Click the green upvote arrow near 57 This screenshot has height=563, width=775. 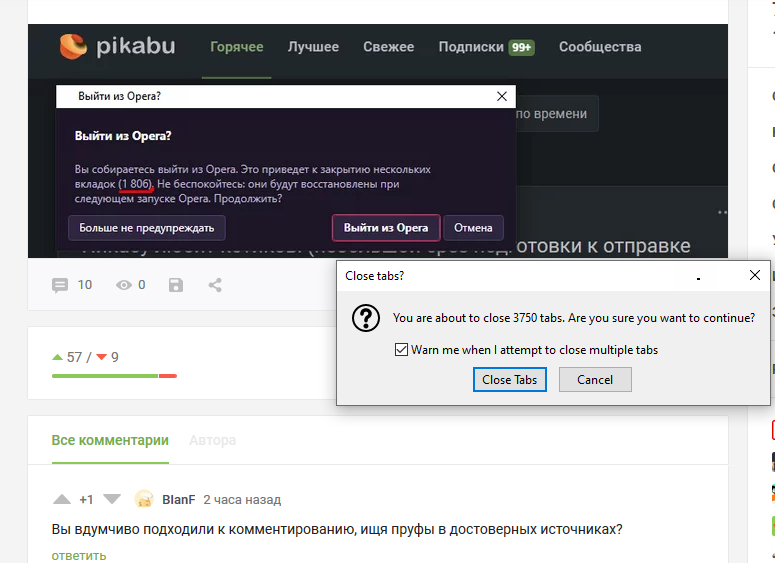(57, 357)
